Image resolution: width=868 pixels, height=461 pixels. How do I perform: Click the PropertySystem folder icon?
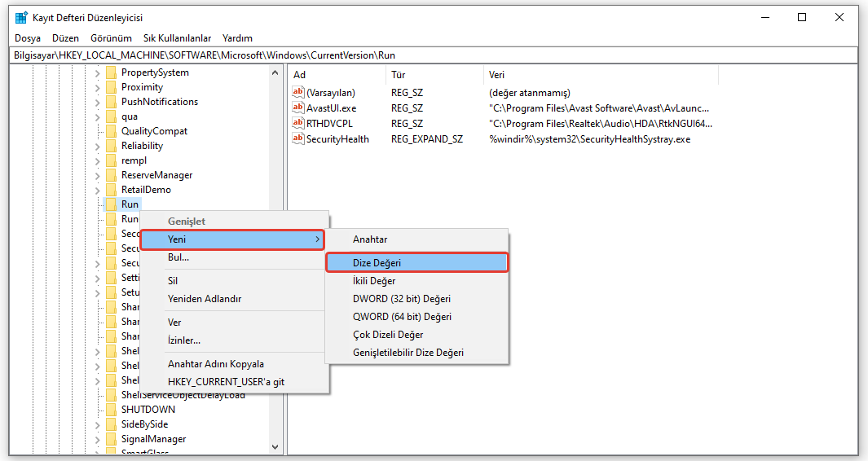(x=111, y=72)
